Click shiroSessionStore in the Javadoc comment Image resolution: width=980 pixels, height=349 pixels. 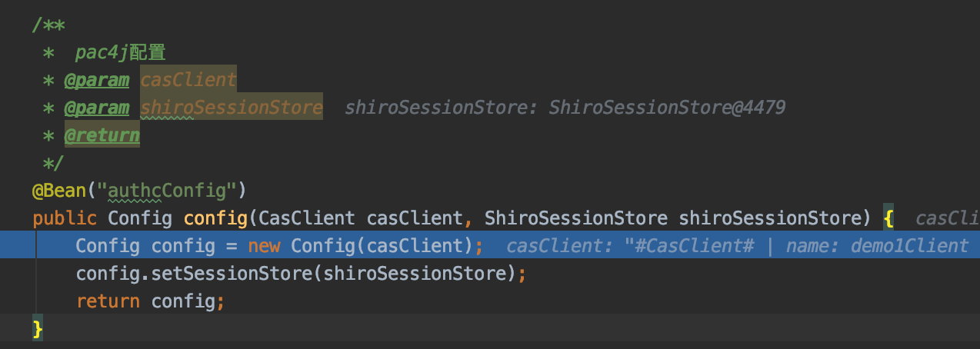click(x=231, y=108)
